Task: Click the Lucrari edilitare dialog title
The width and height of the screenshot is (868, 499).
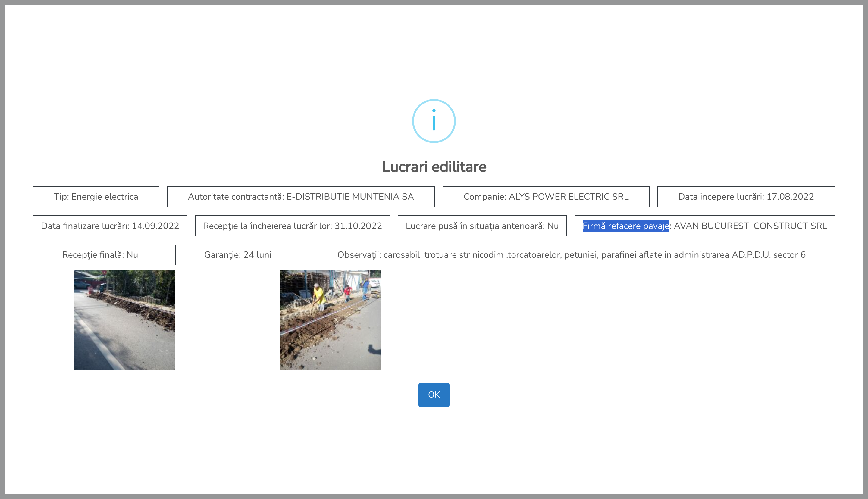Action: coord(434,167)
